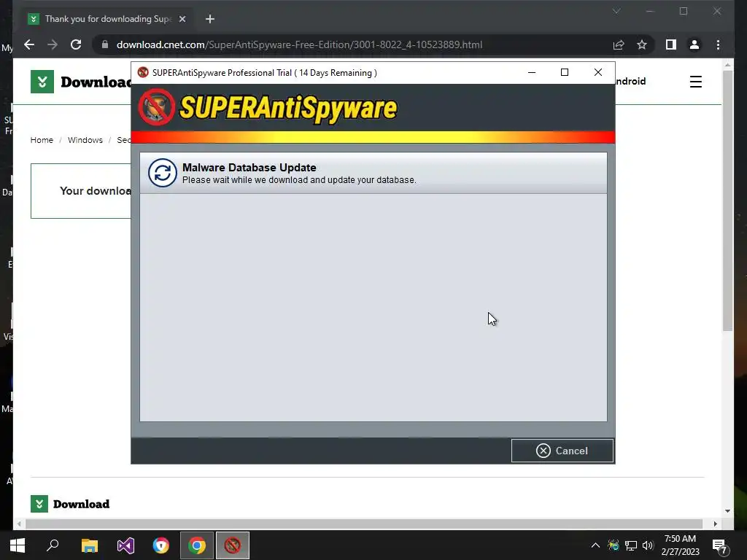
Task: Click the browser vertical scrollbar thumb
Action: (x=727, y=200)
